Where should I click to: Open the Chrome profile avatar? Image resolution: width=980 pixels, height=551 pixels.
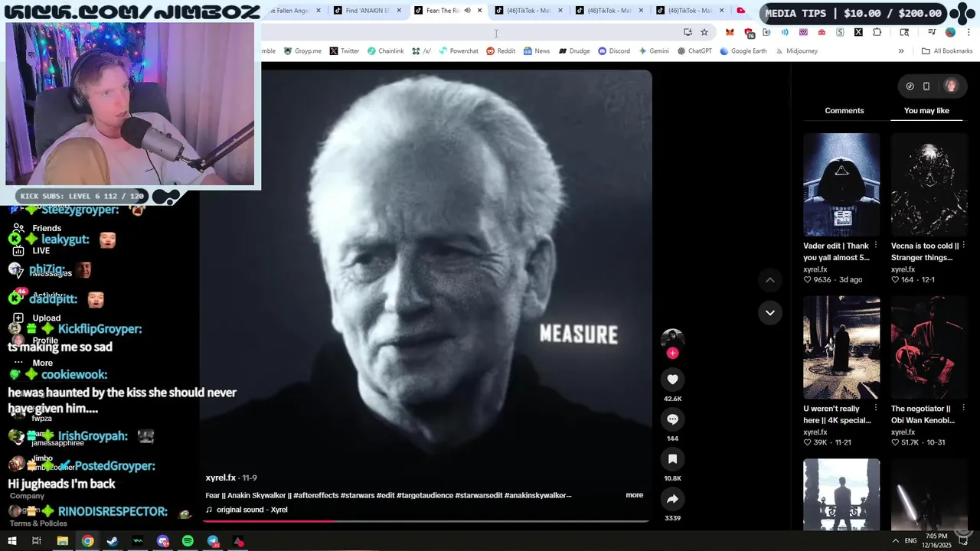(950, 32)
